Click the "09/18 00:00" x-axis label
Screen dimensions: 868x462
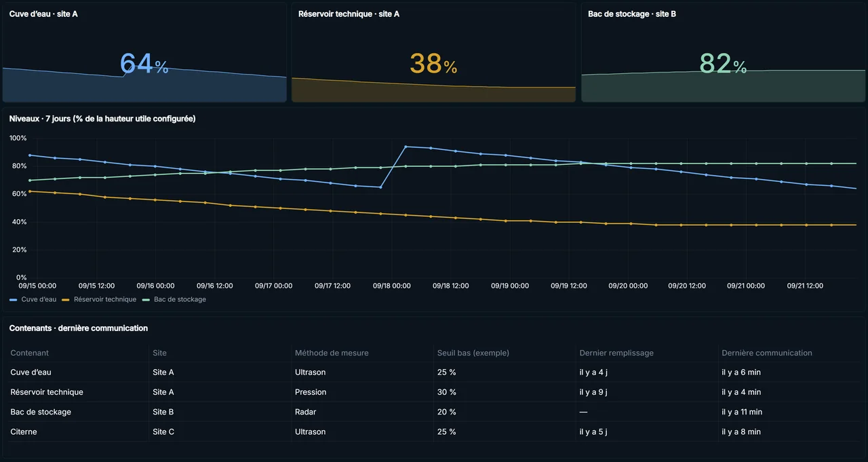(x=392, y=286)
